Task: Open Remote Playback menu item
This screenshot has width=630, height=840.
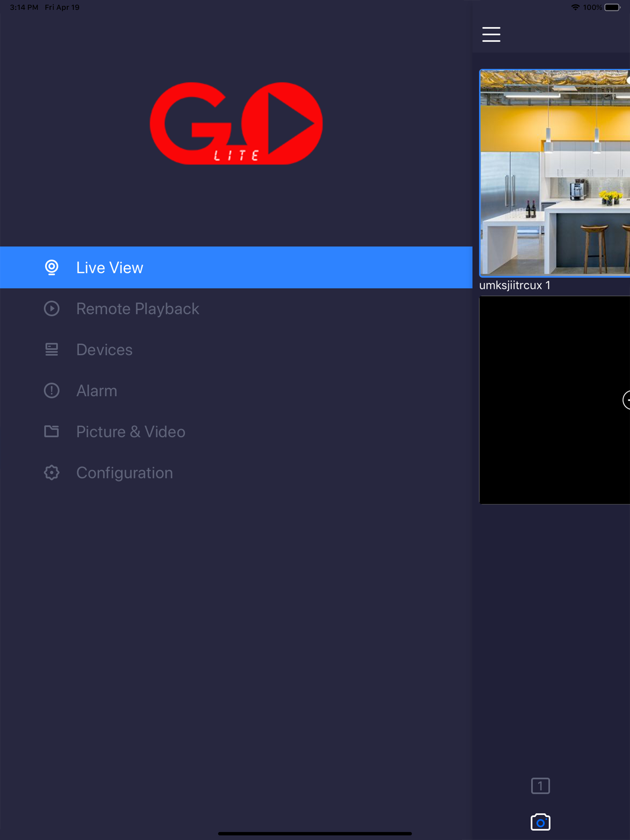Action: click(x=236, y=309)
